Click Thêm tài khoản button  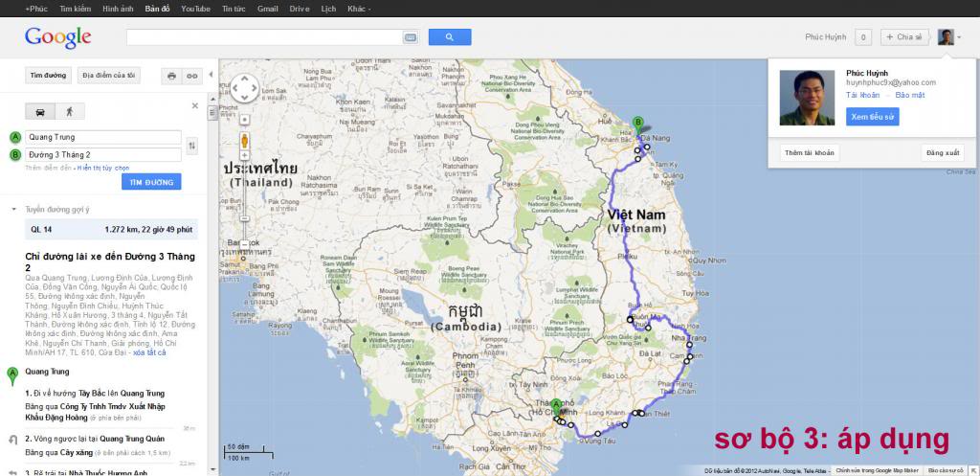[x=810, y=153]
